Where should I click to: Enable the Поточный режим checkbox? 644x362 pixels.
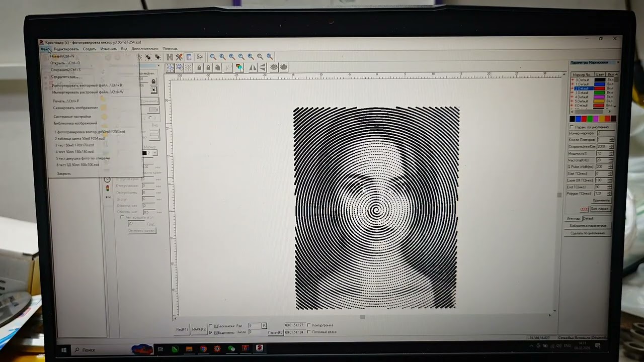[308, 332]
